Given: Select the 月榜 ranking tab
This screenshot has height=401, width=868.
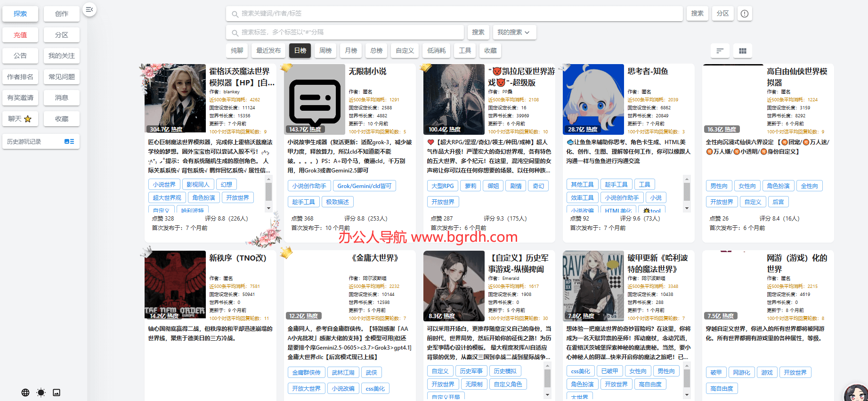Looking at the screenshot, I should [351, 50].
